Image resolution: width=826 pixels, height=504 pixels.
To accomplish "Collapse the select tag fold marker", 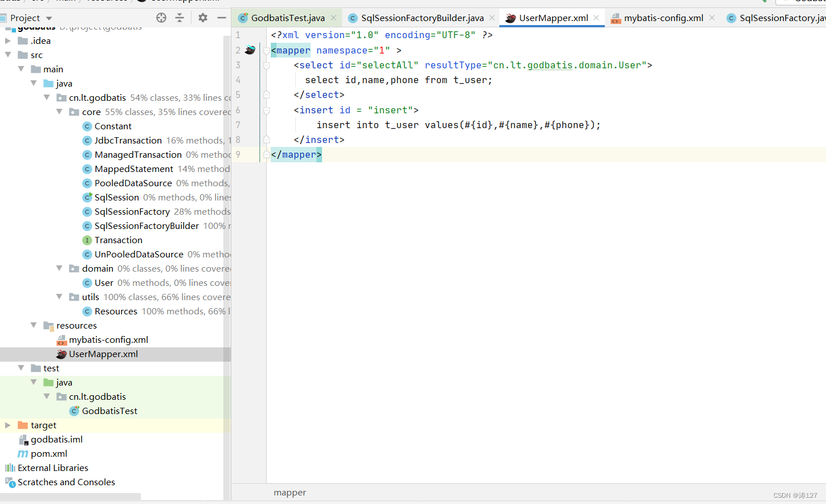I will point(266,65).
